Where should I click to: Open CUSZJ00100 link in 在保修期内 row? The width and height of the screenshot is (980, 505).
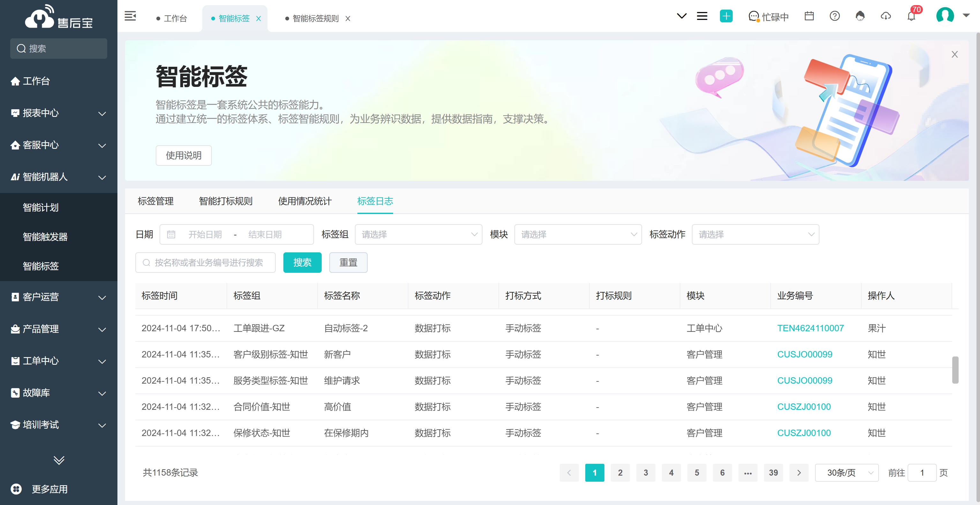804,433
